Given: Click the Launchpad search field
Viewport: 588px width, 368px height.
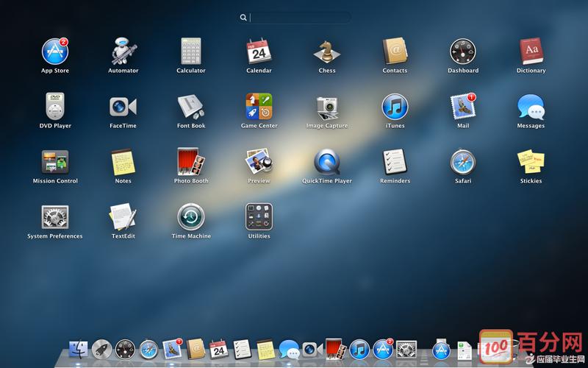Looking at the screenshot, I should pos(294,17).
